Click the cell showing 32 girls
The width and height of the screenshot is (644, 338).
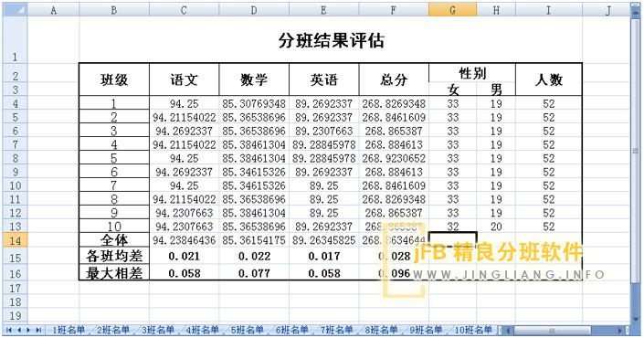tap(452, 227)
